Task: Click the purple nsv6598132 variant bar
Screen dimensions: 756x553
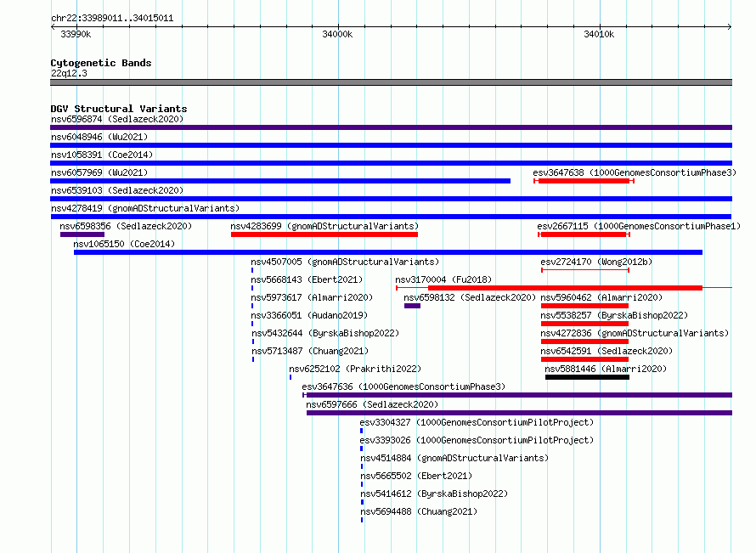Action: [x=412, y=306]
